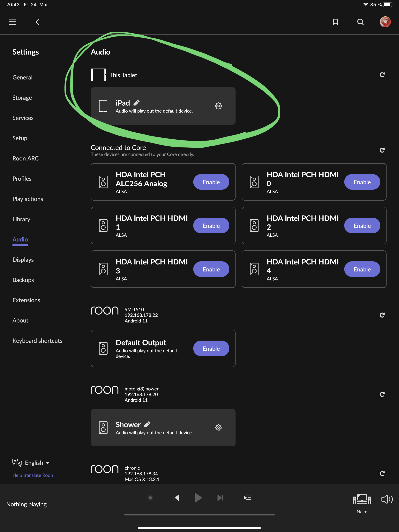Follow the Help translate Roon link
The width and height of the screenshot is (399, 532).
[33, 475]
